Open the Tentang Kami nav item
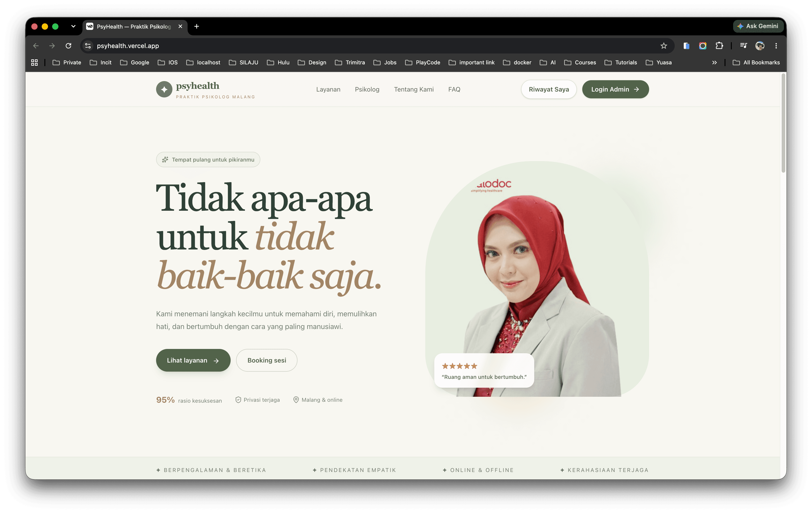The height and width of the screenshot is (513, 812). [414, 89]
